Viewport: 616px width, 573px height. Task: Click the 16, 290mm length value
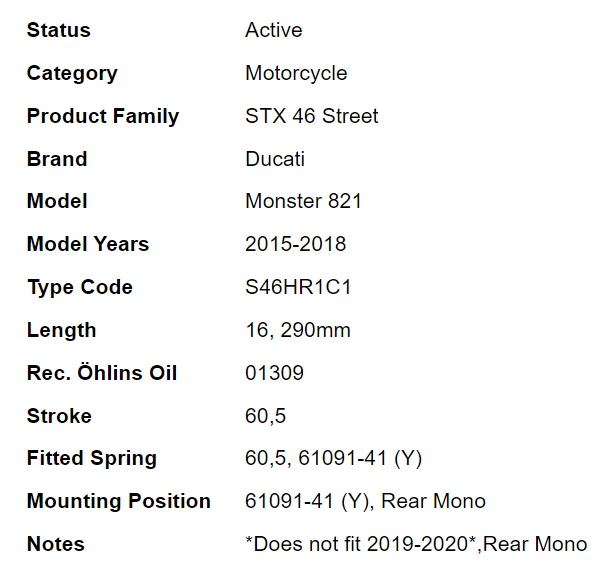pyautogui.click(x=297, y=330)
